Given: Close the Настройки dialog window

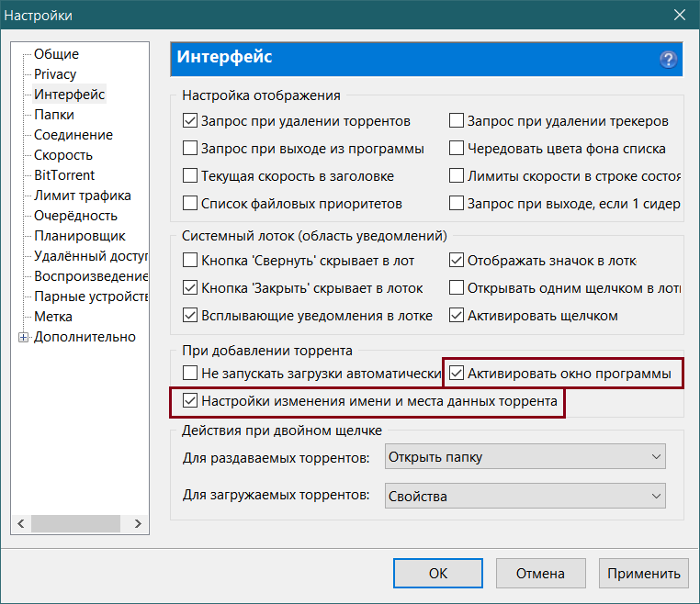Looking at the screenshot, I should click(x=680, y=15).
